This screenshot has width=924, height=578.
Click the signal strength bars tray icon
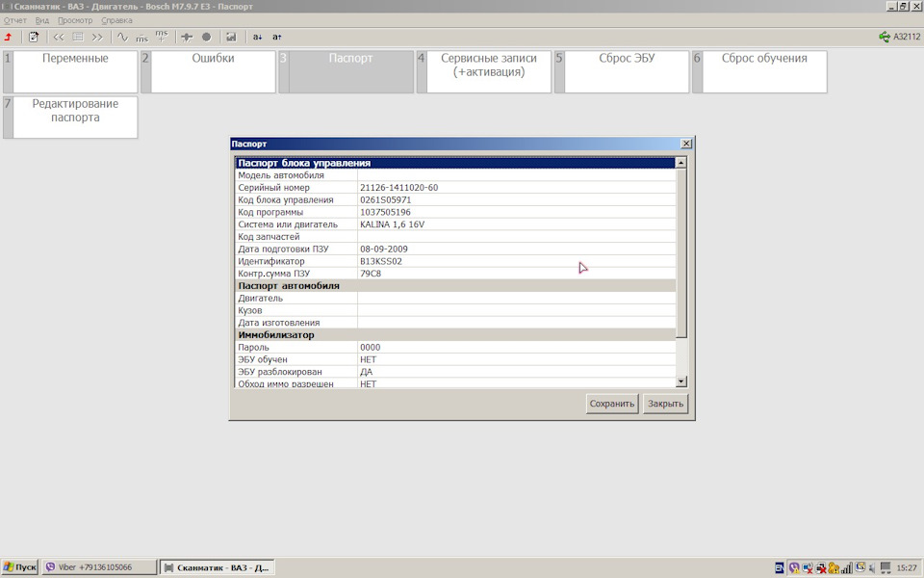847,568
